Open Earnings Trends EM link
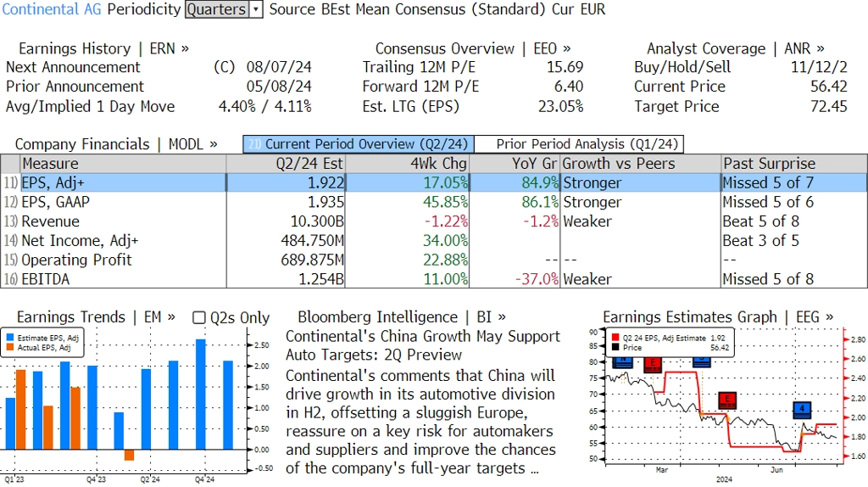 pos(96,317)
